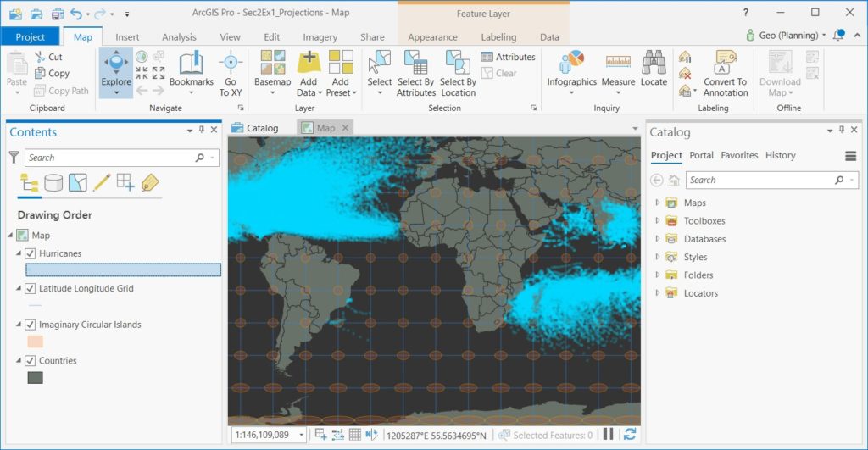Switch to the Analysis ribbon tab

coord(179,37)
